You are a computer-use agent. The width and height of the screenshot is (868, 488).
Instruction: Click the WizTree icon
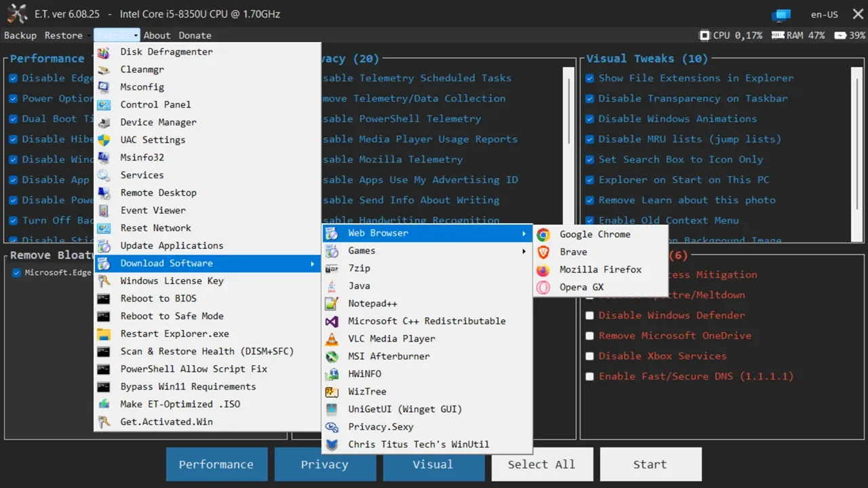coord(332,392)
